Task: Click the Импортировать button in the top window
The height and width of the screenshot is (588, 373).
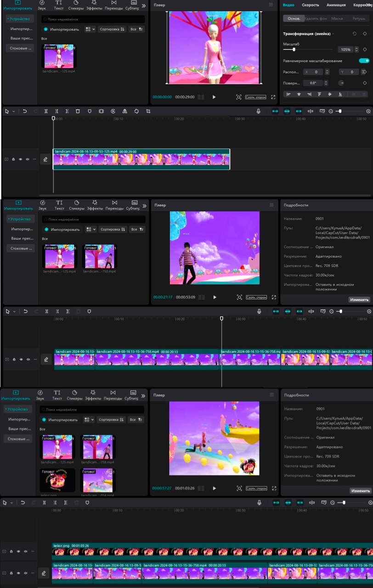Action: (x=62, y=29)
